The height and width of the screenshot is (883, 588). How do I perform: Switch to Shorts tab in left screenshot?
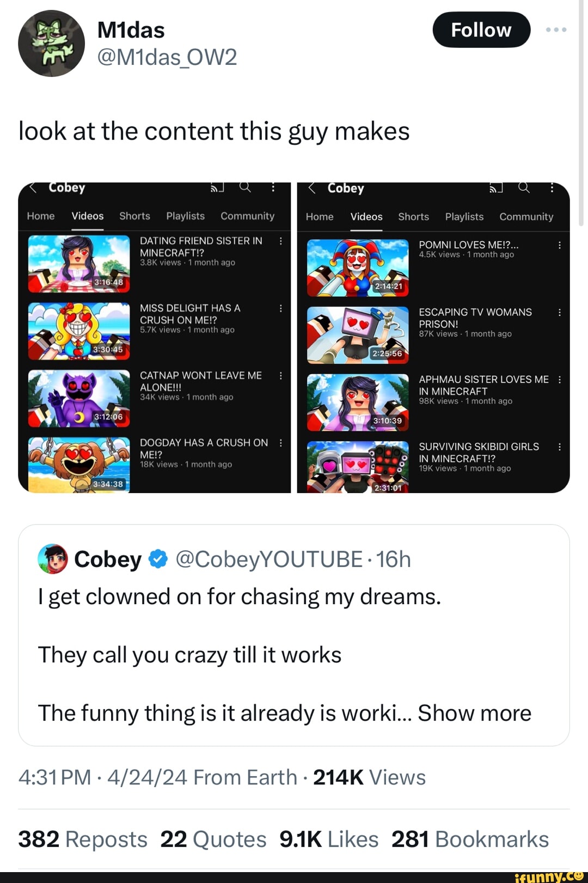tap(134, 216)
